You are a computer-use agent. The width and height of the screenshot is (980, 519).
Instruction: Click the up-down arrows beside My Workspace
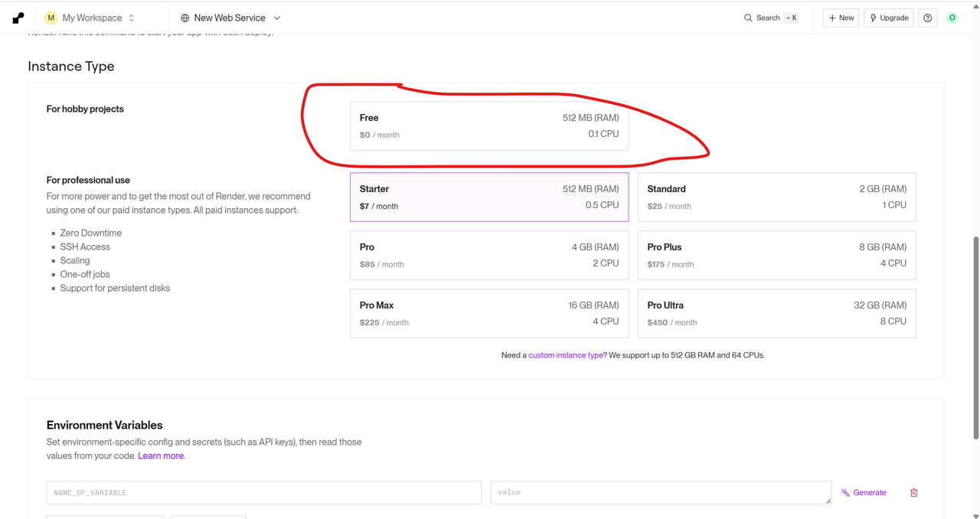coord(132,18)
